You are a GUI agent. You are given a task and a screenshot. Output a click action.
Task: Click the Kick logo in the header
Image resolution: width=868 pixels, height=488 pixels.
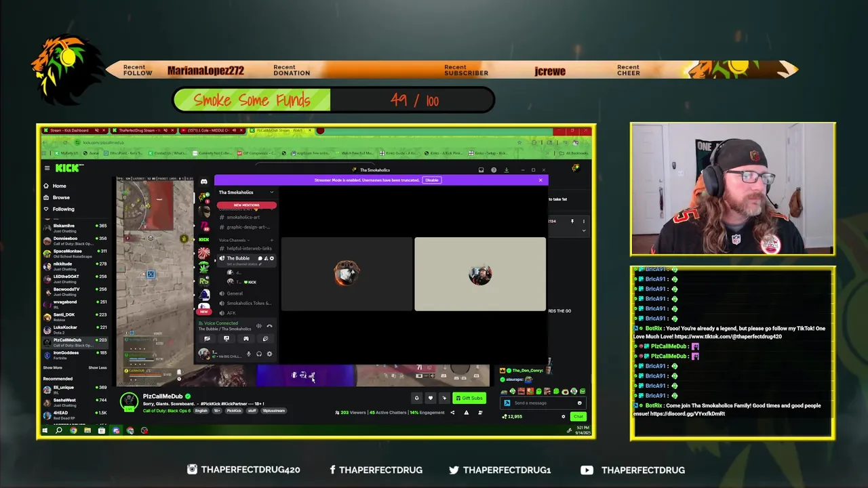coord(68,168)
